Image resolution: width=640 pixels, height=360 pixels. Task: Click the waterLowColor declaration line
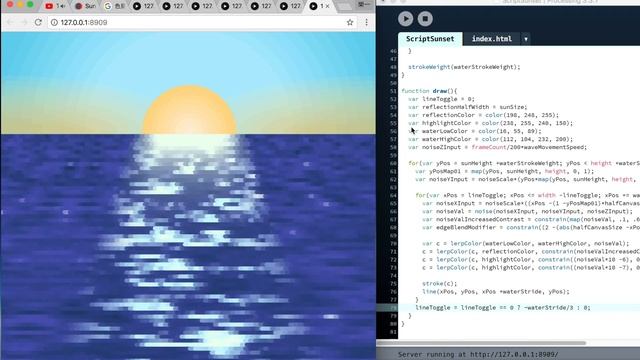coord(475,131)
